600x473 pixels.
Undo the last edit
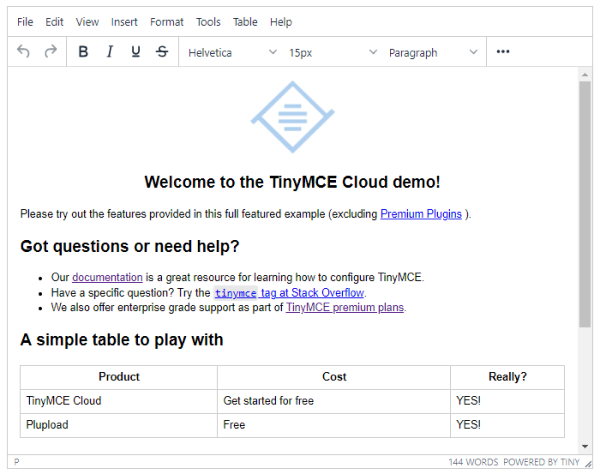tap(23, 51)
